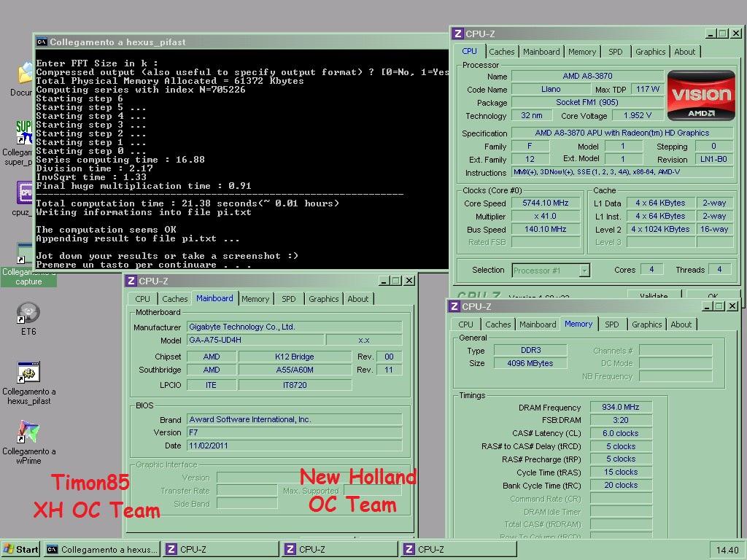Select About tab in Memory CPU-Z window
Screen dimensions: 747x560
pyautogui.click(x=681, y=324)
